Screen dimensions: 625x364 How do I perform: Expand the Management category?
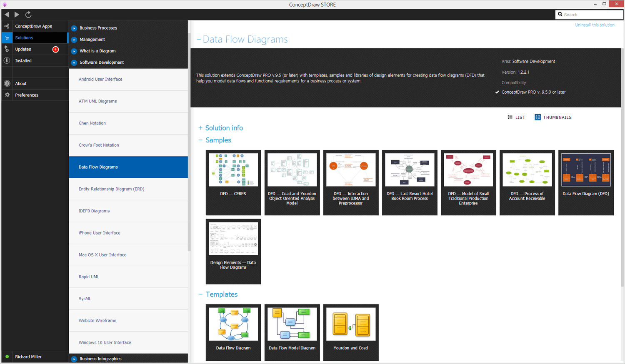tap(74, 40)
